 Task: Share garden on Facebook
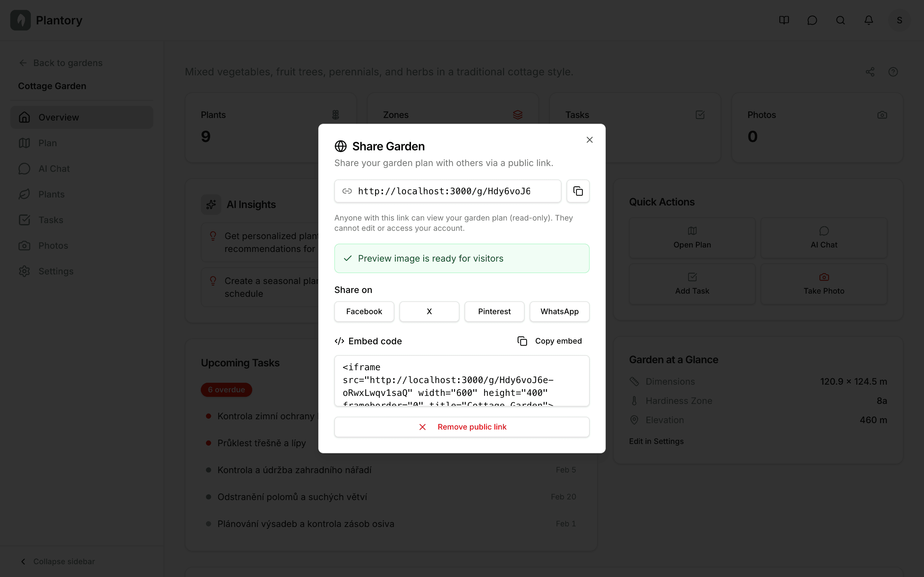[364, 311]
